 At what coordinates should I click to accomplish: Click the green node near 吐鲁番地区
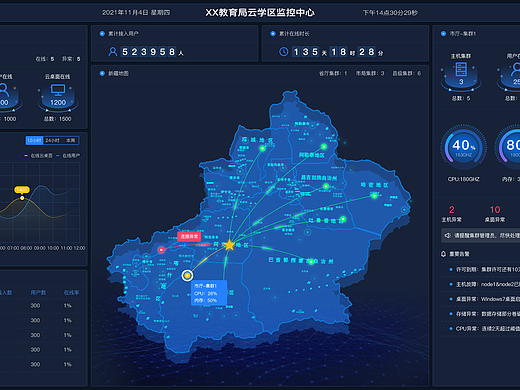click(x=343, y=219)
